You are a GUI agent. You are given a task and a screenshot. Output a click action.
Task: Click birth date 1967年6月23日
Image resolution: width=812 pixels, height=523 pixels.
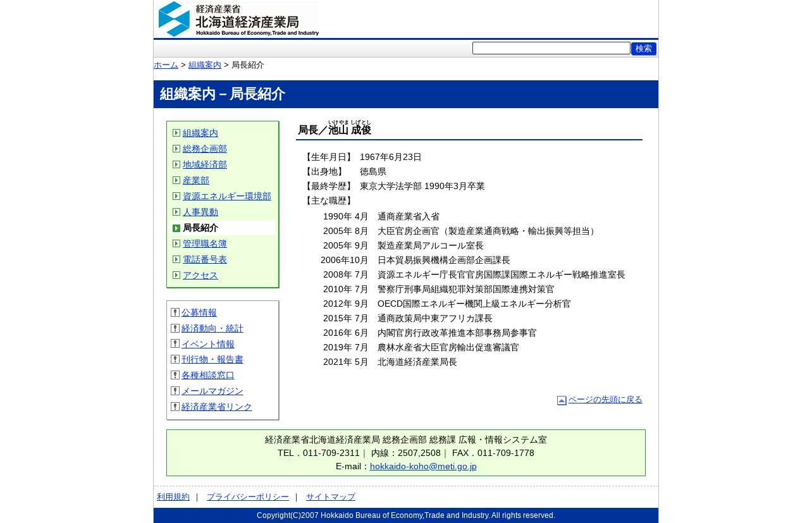click(x=391, y=157)
